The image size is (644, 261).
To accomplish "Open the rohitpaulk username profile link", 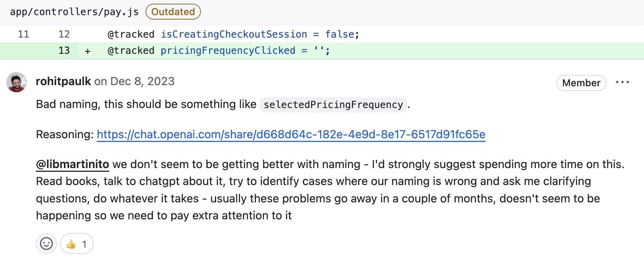I will point(63,81).
